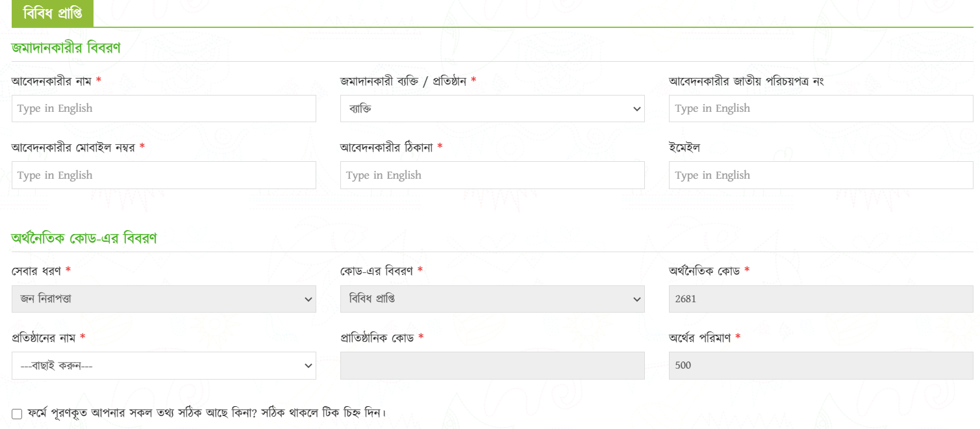
Task: Select ---বাছাই করুন--- placeholder in institution dropdown
Action: (x=163, y=365)
